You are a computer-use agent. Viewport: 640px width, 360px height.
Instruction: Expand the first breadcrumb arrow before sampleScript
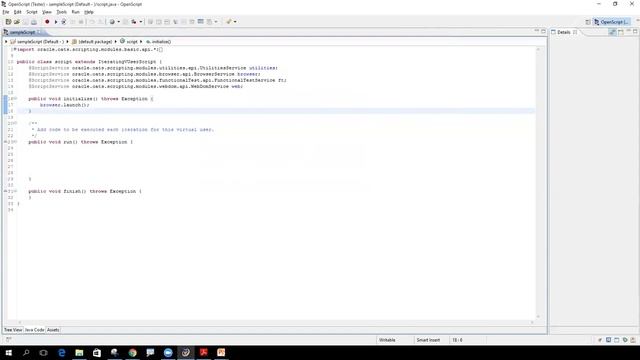click(6, 42)
